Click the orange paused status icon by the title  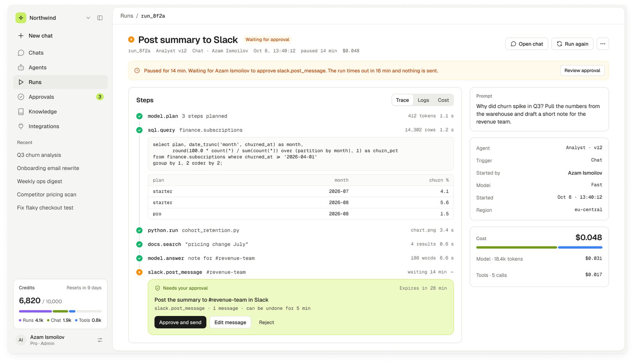click(131, 40)
